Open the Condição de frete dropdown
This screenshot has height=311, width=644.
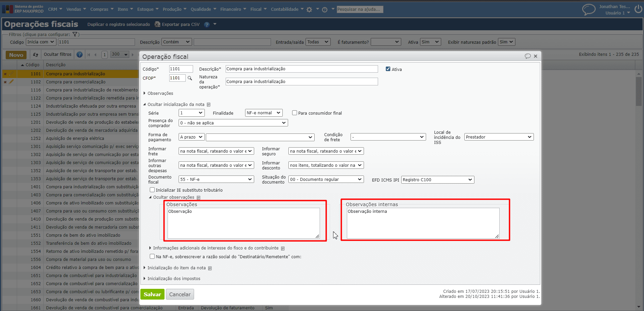point(388,137)
